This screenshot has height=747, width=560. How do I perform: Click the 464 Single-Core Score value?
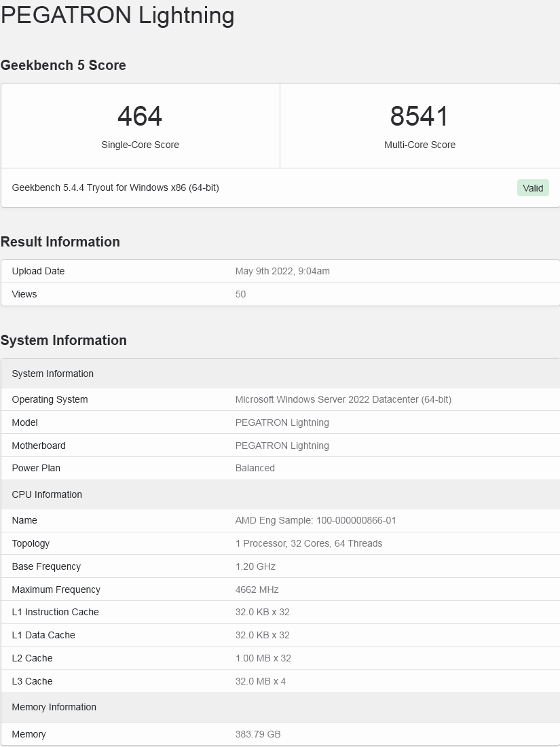[x=140, y=116]
